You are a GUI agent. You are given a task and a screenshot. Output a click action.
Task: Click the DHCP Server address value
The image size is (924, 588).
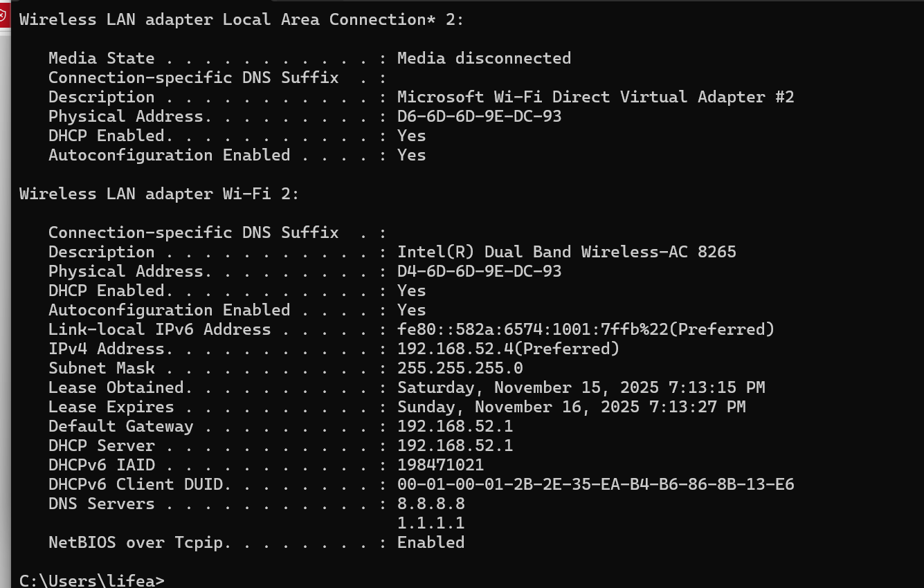[x=455, y=445]
